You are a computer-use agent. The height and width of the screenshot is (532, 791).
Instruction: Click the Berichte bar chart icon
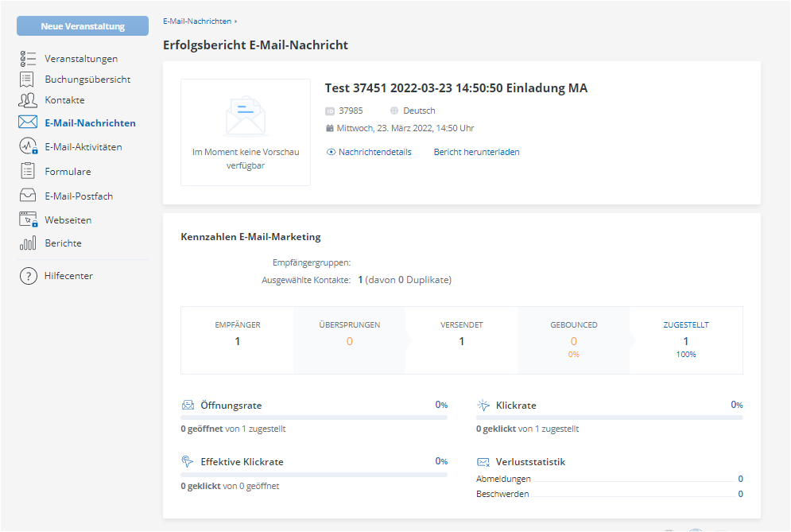(28, 243)
